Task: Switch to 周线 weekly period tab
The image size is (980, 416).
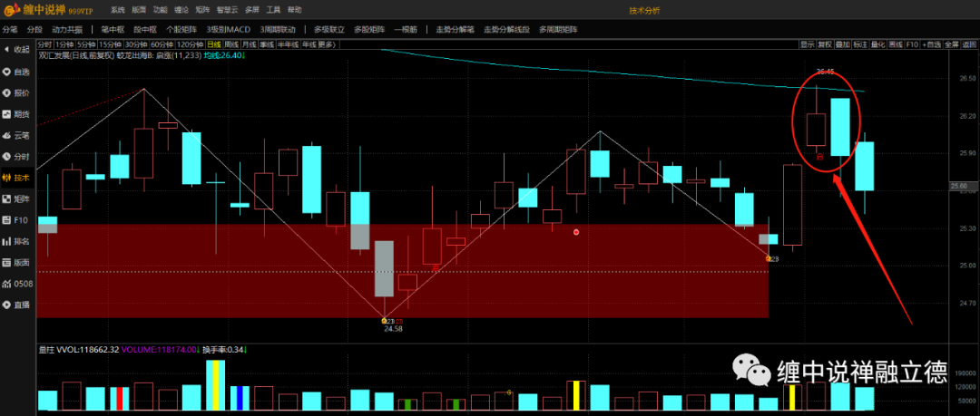Action: pos(232,44)
